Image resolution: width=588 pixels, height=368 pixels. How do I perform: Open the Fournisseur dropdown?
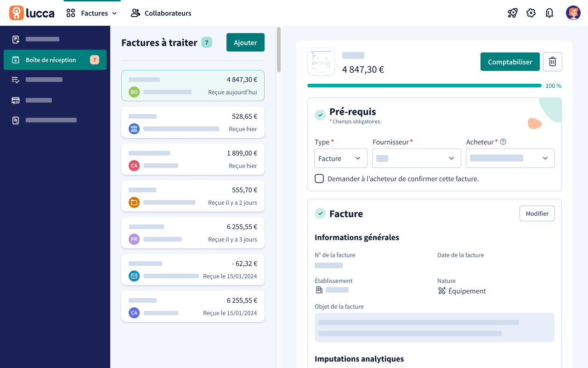[x=416, y=158]
